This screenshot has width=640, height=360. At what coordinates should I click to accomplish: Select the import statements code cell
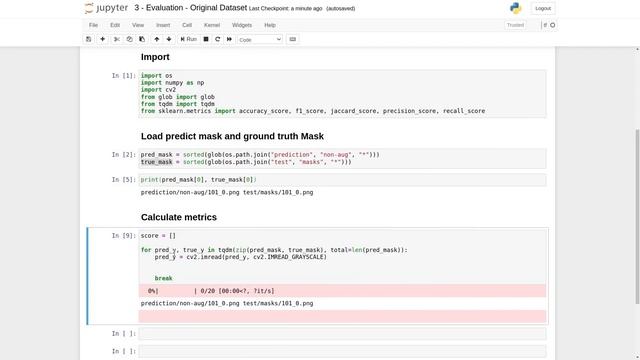[x=342, y=93]
